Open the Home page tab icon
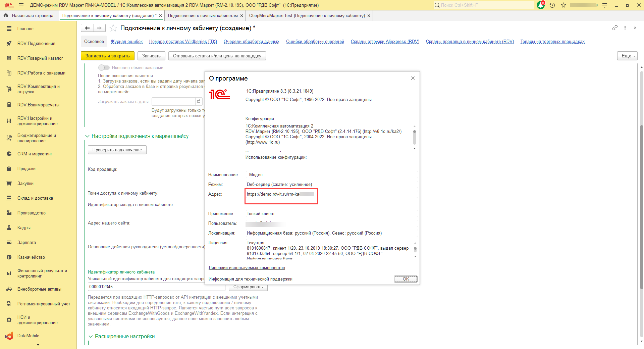The width and height of the screenshot is (644, 349). pyautogui.click(x=6, y=15)
